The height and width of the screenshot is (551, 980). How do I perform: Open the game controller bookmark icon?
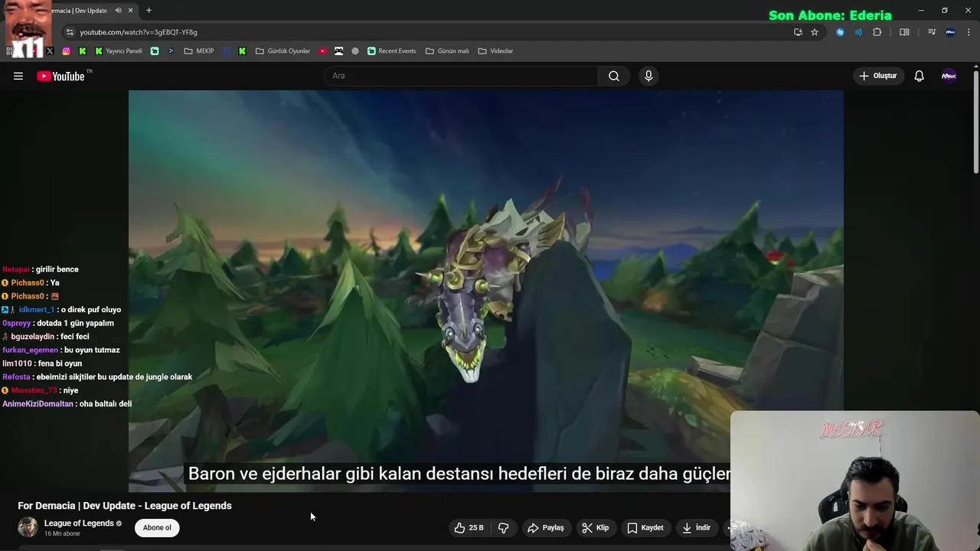point(339,51)
